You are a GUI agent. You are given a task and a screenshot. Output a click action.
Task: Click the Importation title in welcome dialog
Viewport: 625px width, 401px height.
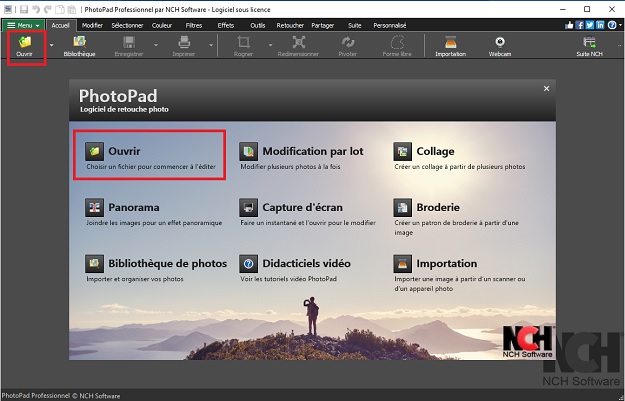coord(447,263)
